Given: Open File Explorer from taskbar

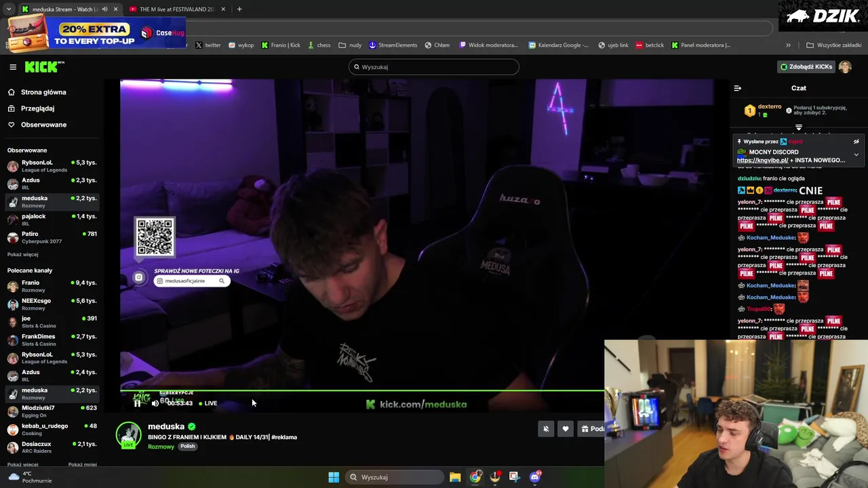Looking at the screenshot, I should (x=455, y=477).
